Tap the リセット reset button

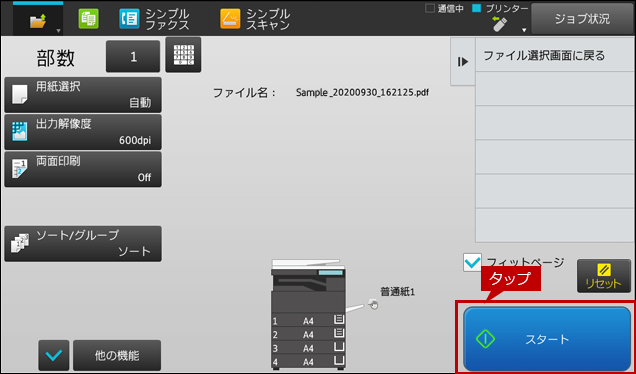click(604, 276)
